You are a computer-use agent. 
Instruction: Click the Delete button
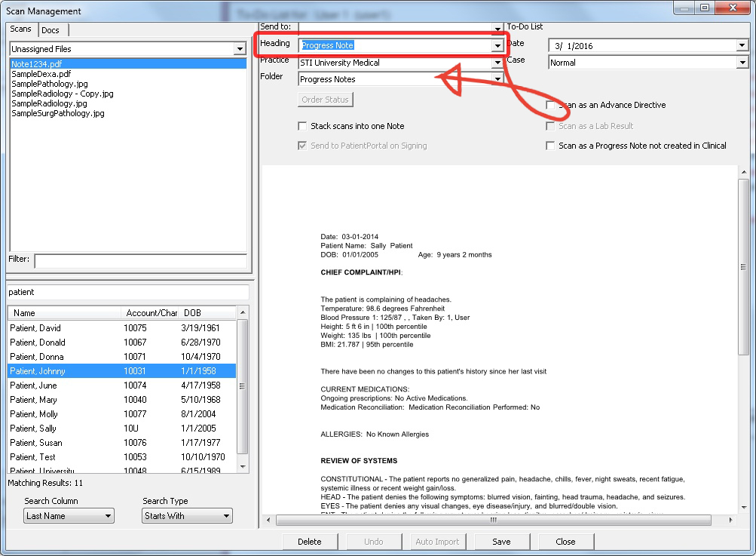tap(309, 542)
